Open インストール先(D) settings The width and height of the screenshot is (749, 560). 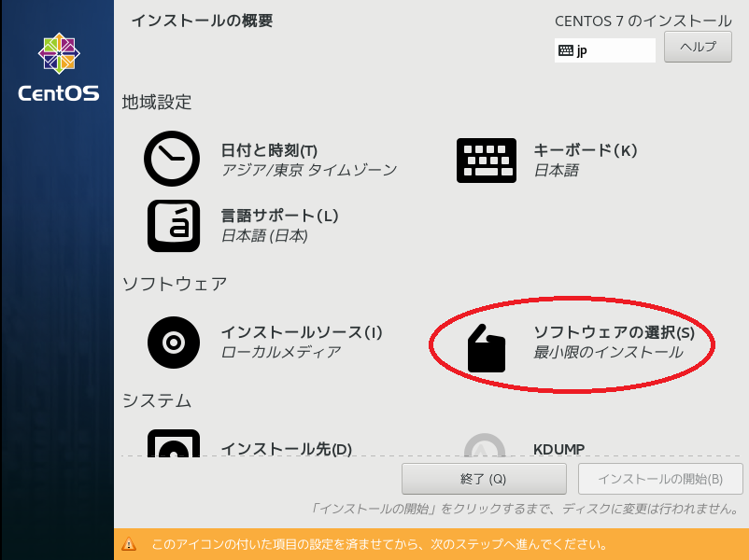click(x=286, y=449)
